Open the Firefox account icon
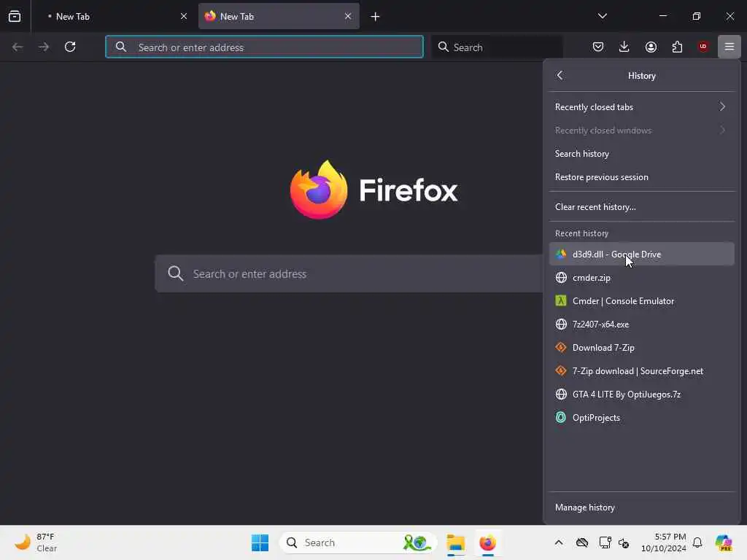 point(651,47)
